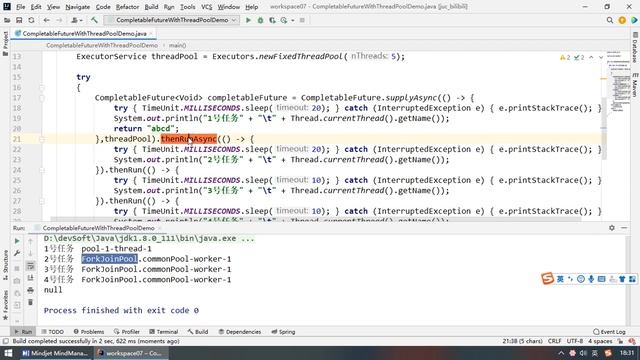Select the CompletableFutureWithThreadPoolDemo.java editor tab
The height and width of the screenshot is (360, 640).
pyautogui.click(x=84, y=33)
